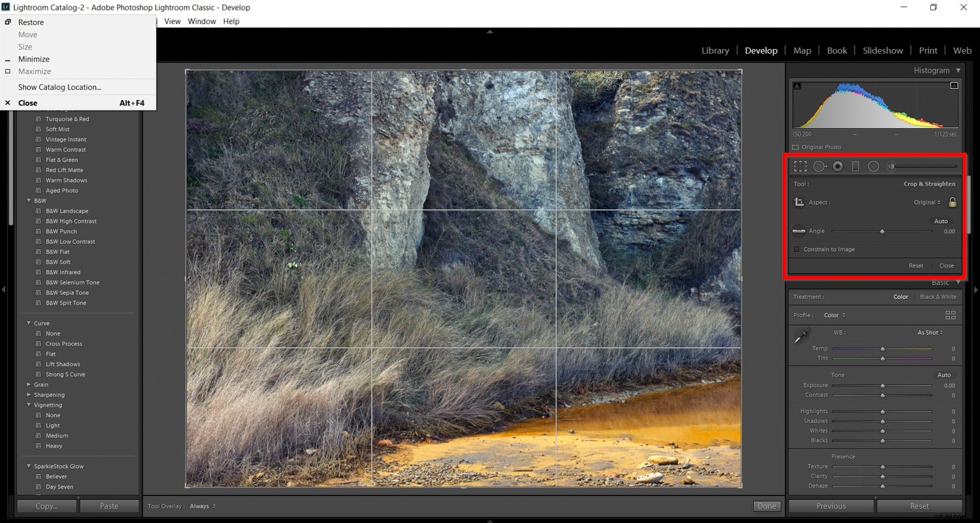Select the Adjustment Brush tool
Viewport: 980px width, 523px height.
point(890,166)
